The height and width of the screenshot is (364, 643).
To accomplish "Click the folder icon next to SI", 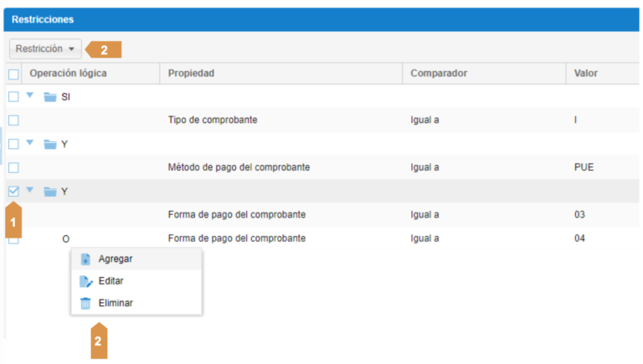I will coord(50,97).
